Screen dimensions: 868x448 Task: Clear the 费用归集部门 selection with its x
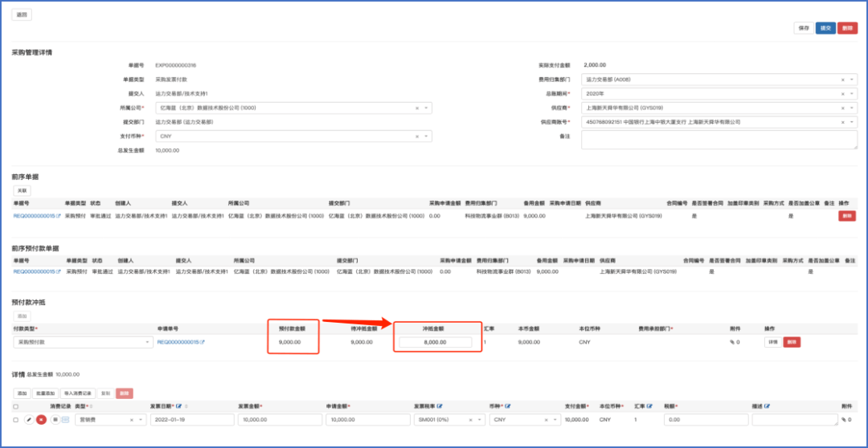[842, 79]
